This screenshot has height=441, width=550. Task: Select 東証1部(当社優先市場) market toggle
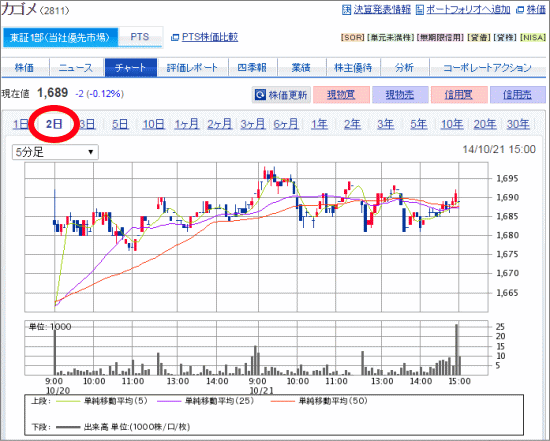pyautogui.click(x=60, y=37)
